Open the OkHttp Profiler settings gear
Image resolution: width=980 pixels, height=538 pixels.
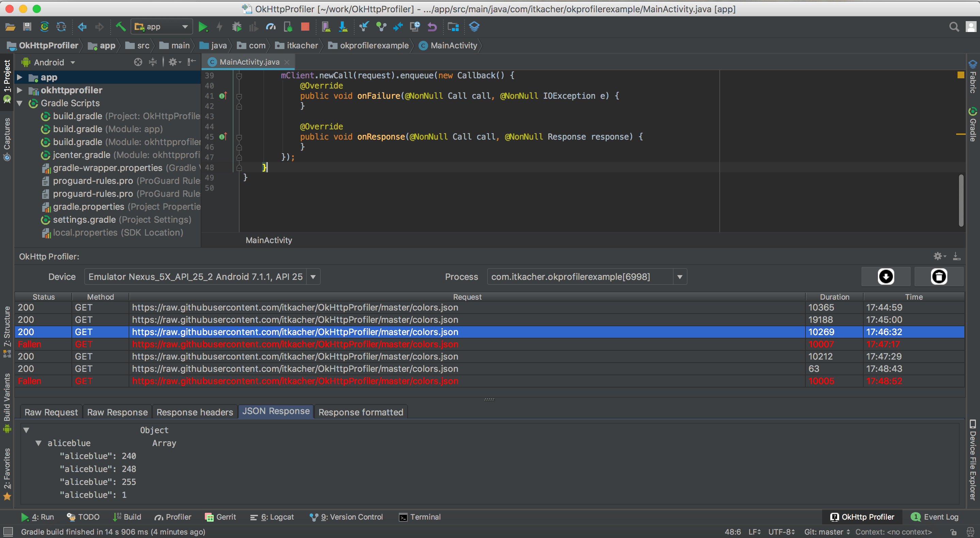[x=939, y=256]
